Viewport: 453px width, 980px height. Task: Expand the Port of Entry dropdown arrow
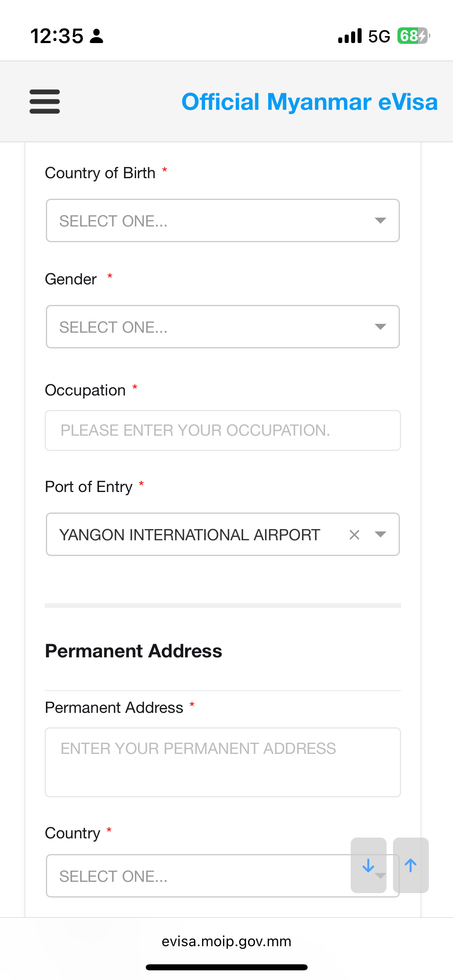pyautogui.click(x=380, y=534)
